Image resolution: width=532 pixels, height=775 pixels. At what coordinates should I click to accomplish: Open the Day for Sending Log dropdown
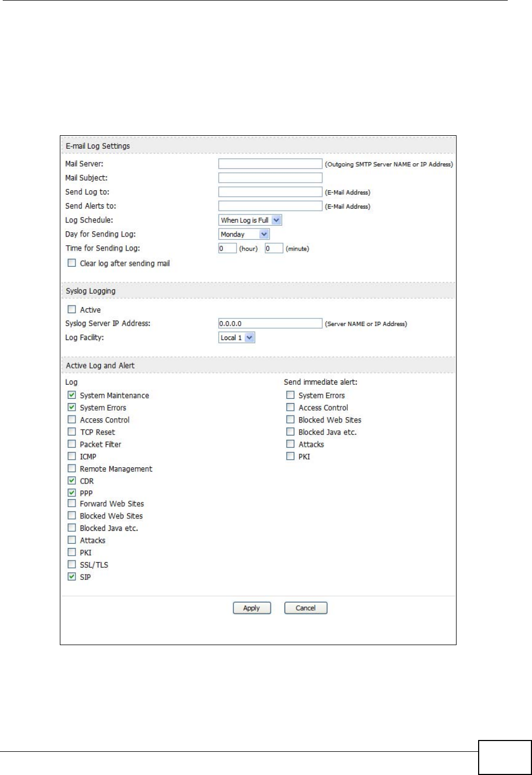244,234
